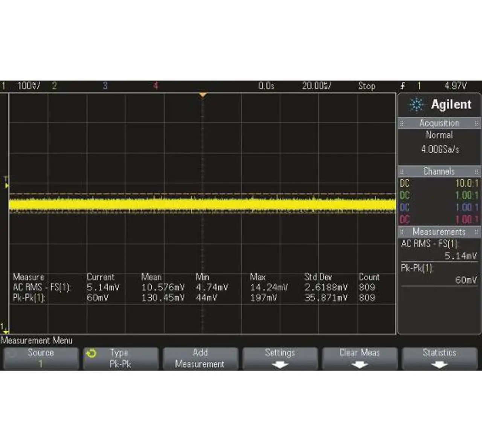Select channel 1 scale 100 label

tap(29, 86)
